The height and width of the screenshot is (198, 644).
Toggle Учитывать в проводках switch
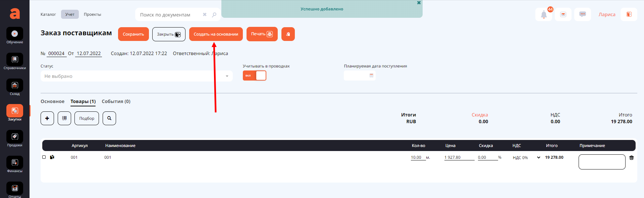coord(255,76)
